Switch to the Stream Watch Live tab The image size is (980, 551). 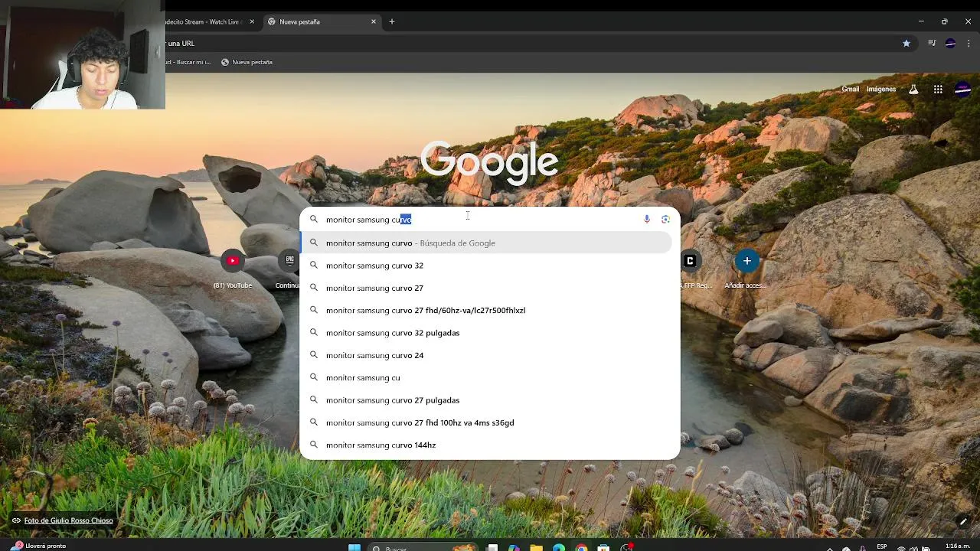coord(207,21)
